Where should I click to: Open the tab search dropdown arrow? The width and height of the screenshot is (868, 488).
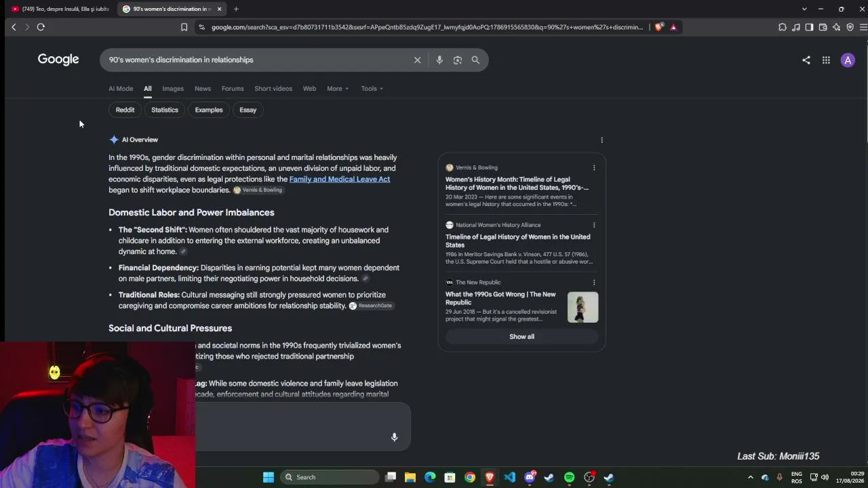(x=804, y=9)
